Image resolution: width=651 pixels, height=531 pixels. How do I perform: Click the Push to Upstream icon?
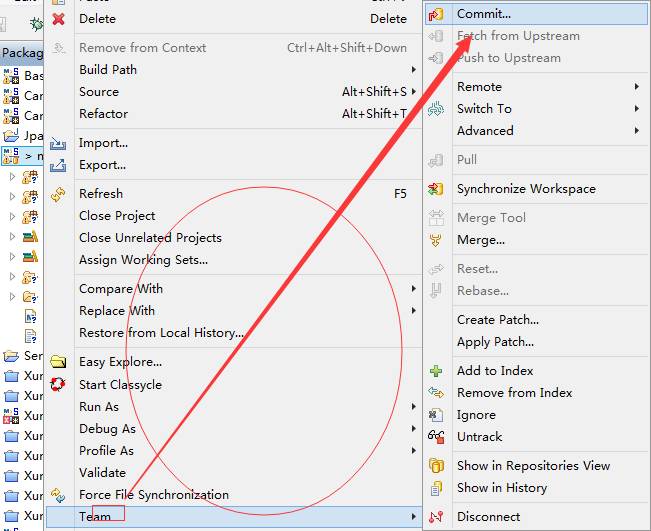[x=436, y=58]
